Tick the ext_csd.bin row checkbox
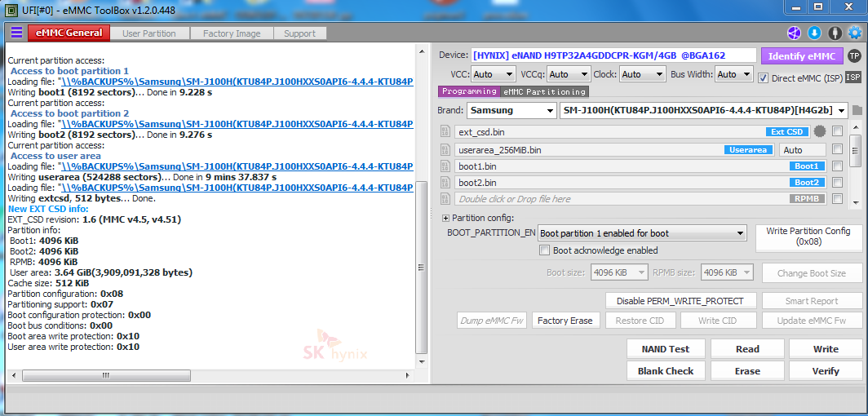This screenshot has height=416, width=868. [838, 131]
